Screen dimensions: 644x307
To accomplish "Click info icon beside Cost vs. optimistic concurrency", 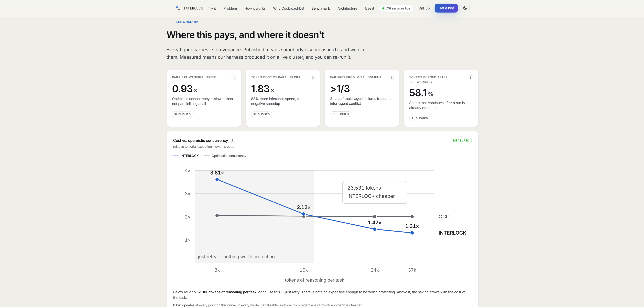I will tap(233, 140).
